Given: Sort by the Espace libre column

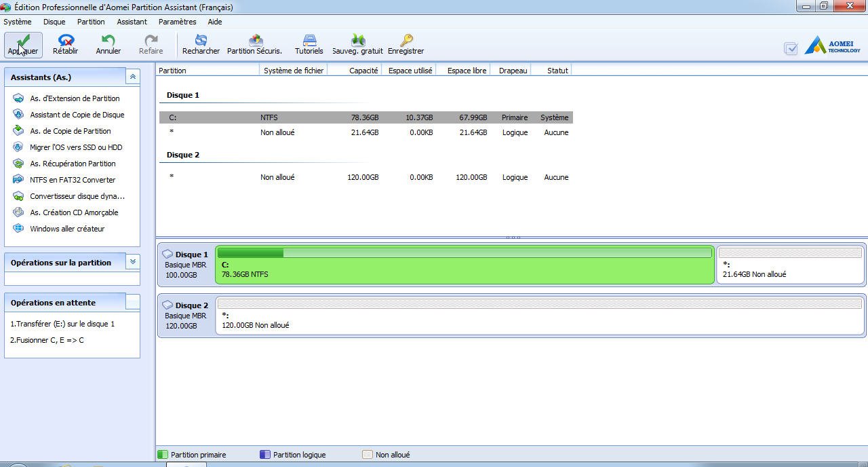Looking at the screenshot, I should (x=463, y=71).
